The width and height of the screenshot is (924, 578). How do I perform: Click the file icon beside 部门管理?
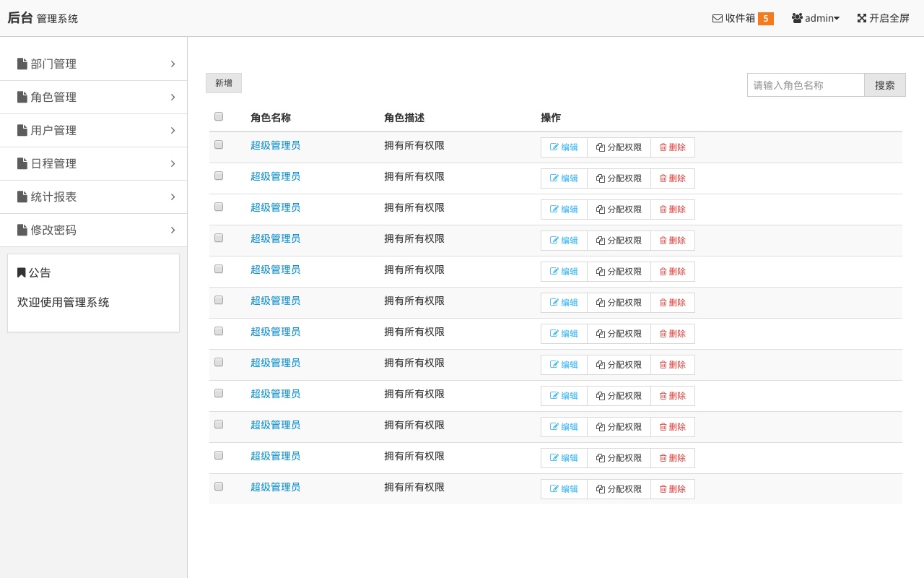click(x=22, y=64)
